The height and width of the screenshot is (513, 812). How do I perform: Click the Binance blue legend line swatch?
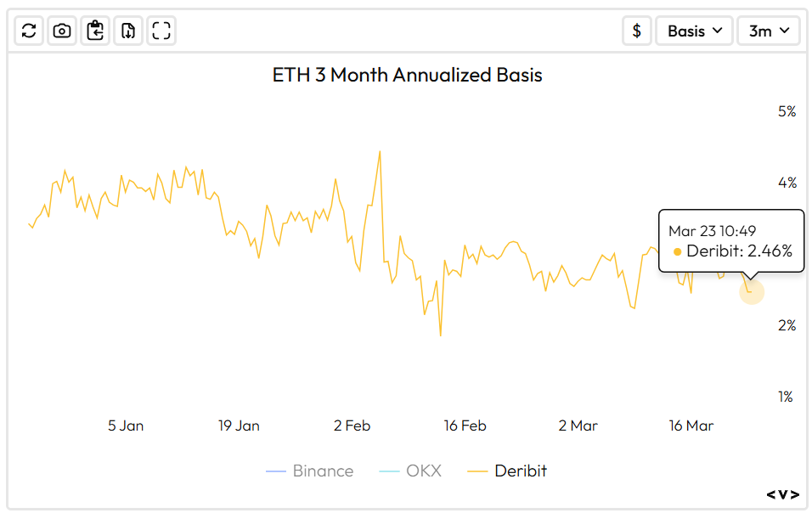tap(275, 471)
